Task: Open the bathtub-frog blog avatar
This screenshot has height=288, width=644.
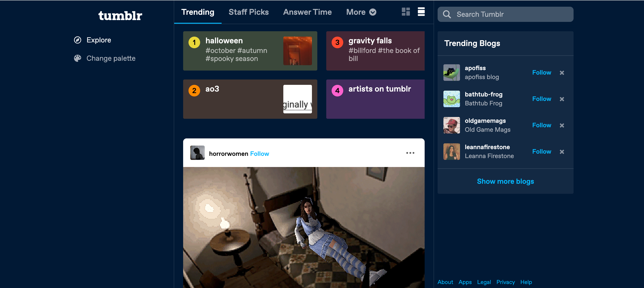Action: (451, 99)
